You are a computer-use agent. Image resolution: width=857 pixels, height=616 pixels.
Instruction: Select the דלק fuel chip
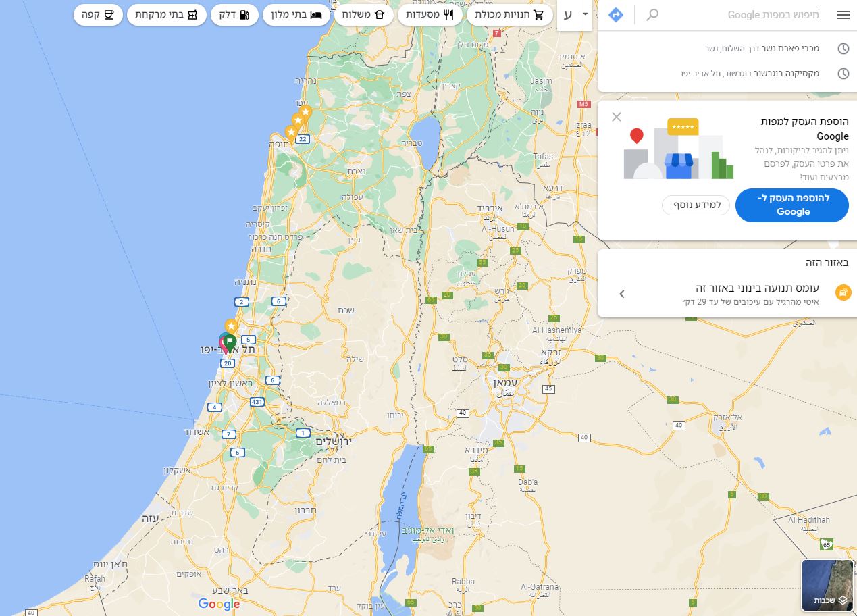[235, 15]
